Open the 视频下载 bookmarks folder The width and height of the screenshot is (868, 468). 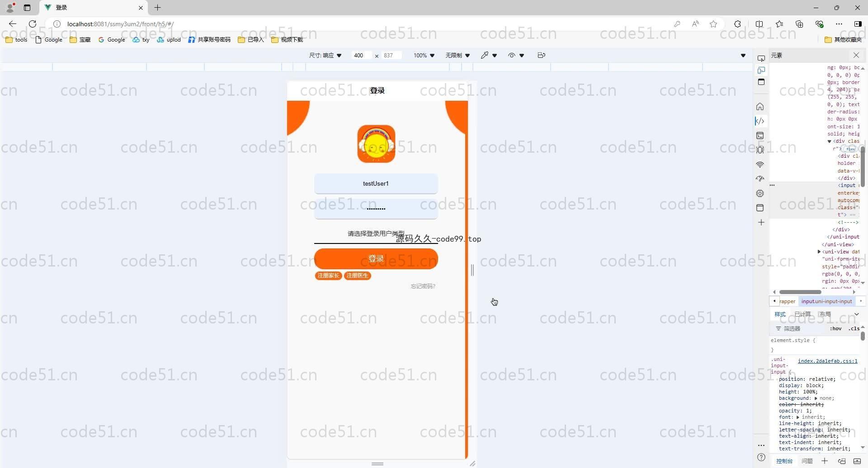click(287, 40)
